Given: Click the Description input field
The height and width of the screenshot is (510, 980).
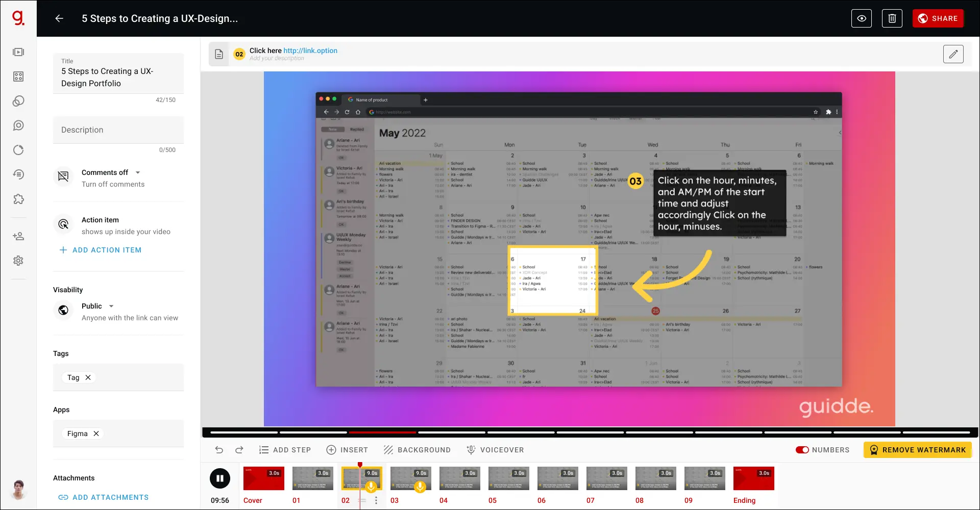Looking at the screenshot, I should pyautogui.click(x=118, y=130).
